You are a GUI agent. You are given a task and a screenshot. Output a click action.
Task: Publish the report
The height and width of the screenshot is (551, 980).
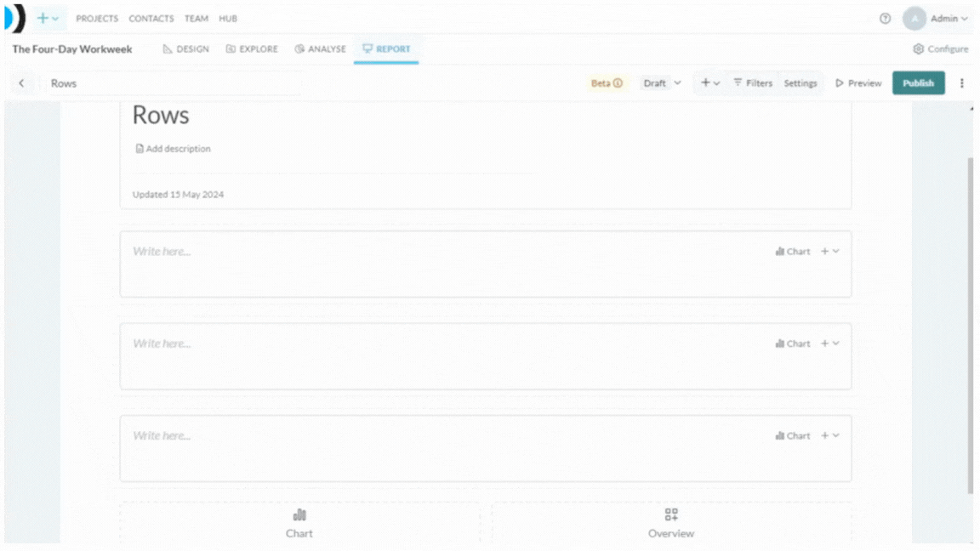(x=918, y=83)
